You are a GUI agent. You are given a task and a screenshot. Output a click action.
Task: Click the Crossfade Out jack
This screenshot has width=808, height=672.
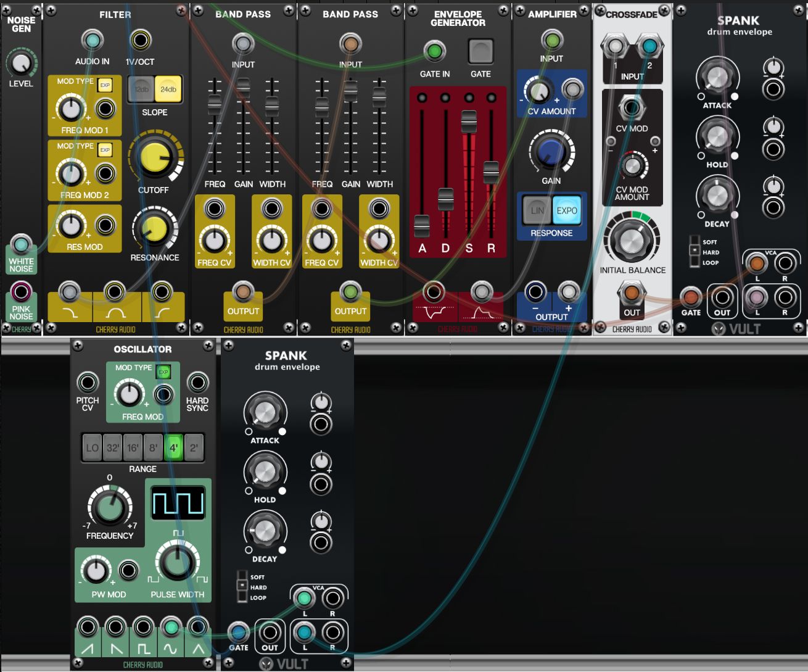(632, 292)
